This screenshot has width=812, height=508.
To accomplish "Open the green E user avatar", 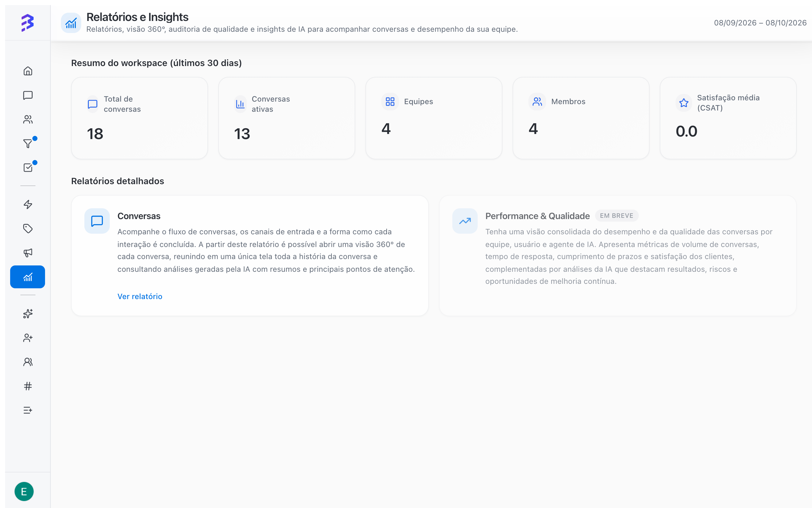I will 24,491.
